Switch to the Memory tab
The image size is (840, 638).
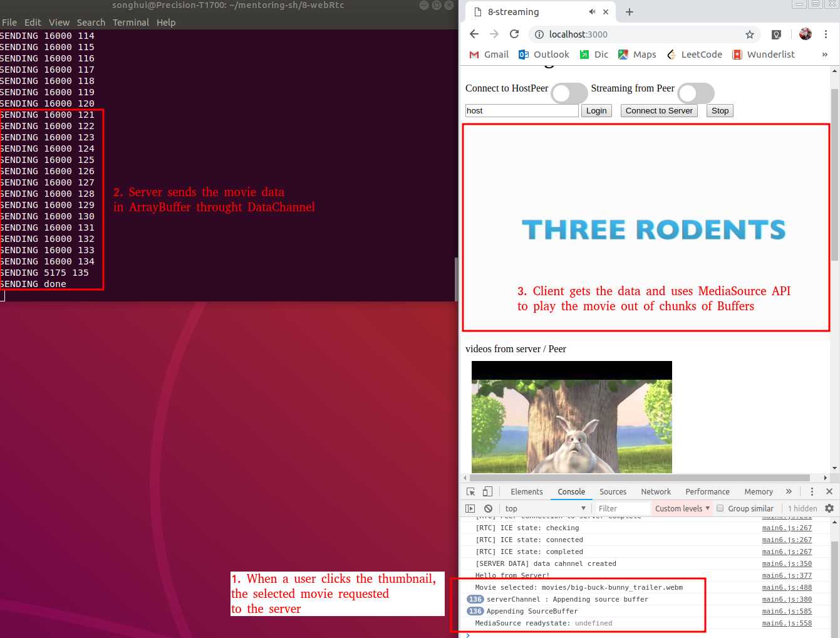coord(759,492)
